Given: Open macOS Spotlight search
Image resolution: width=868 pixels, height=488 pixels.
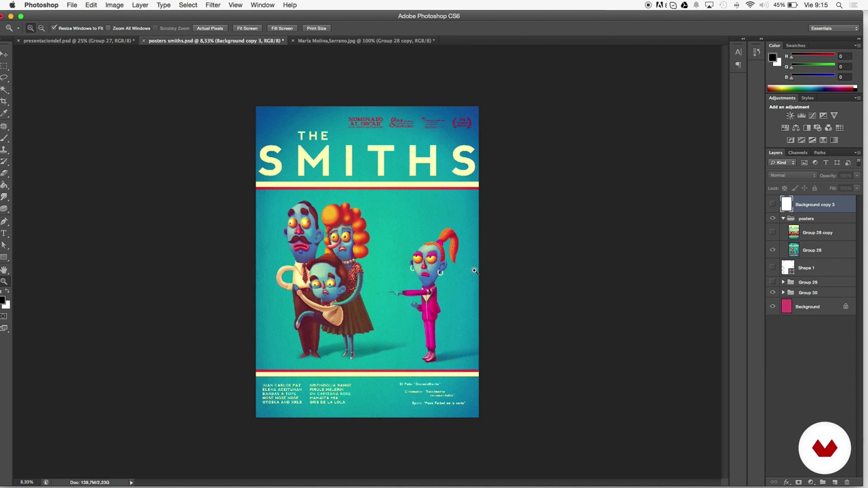Looking at the screenshot, I should (839, 5).
